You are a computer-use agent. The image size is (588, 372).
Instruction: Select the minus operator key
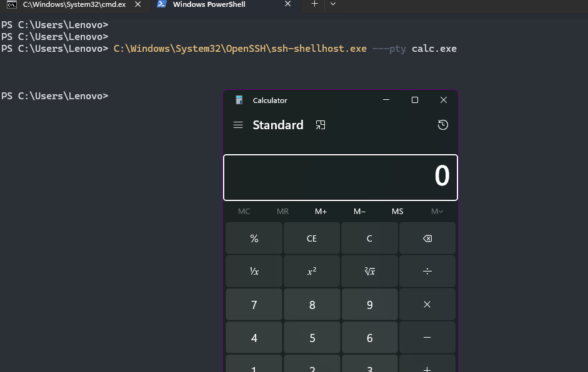[427, 338]
